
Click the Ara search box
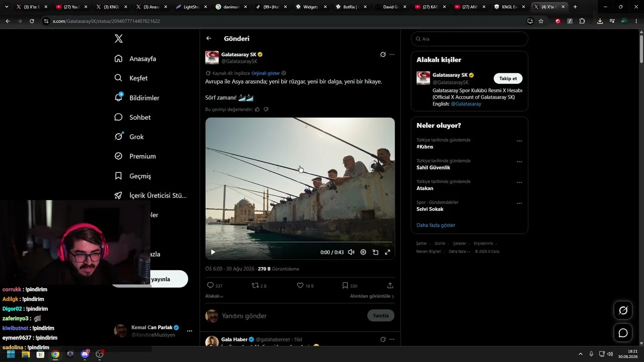coord(469,39)
